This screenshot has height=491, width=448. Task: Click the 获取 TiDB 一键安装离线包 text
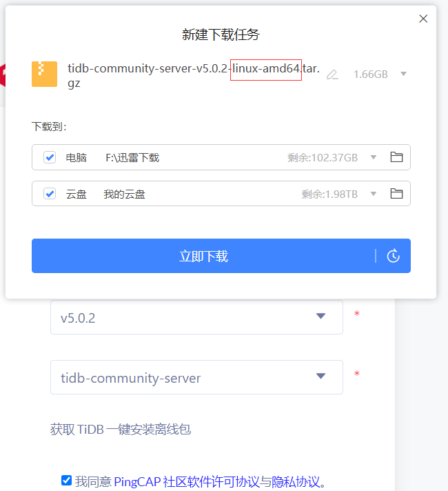[x=121, y=429]
